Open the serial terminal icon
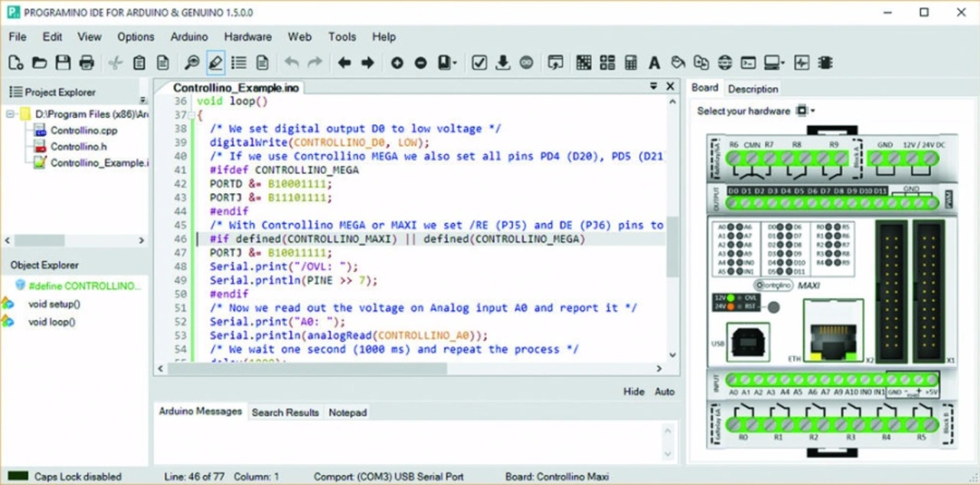 coord(748,63)
